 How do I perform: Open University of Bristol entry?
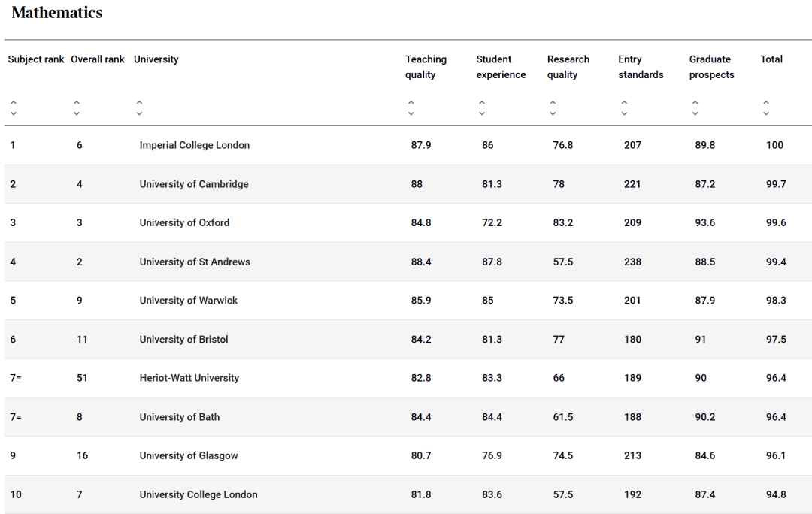tap(184, 340)
